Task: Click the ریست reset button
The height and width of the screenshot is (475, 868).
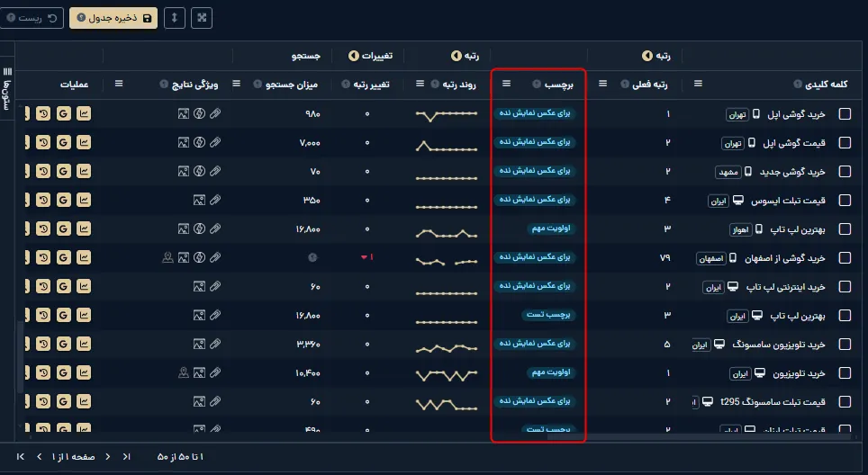Action: pos(31,18)
